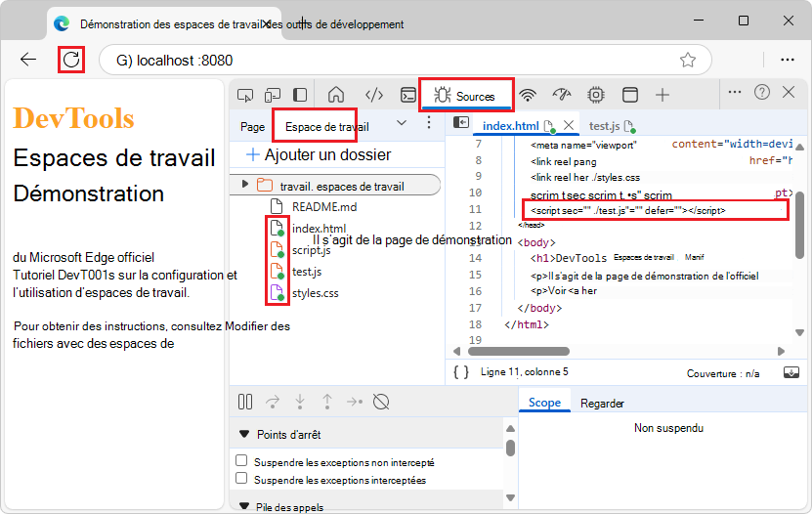
Task: Go back with the browser back arrow
Action: [x=28, y=60]
